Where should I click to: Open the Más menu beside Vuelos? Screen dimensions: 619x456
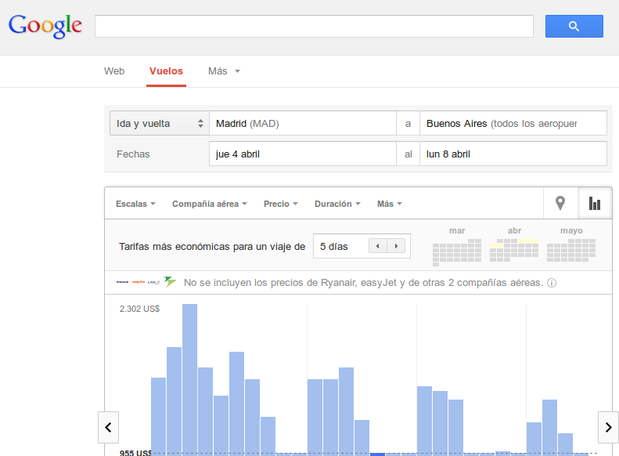[224, 71]
